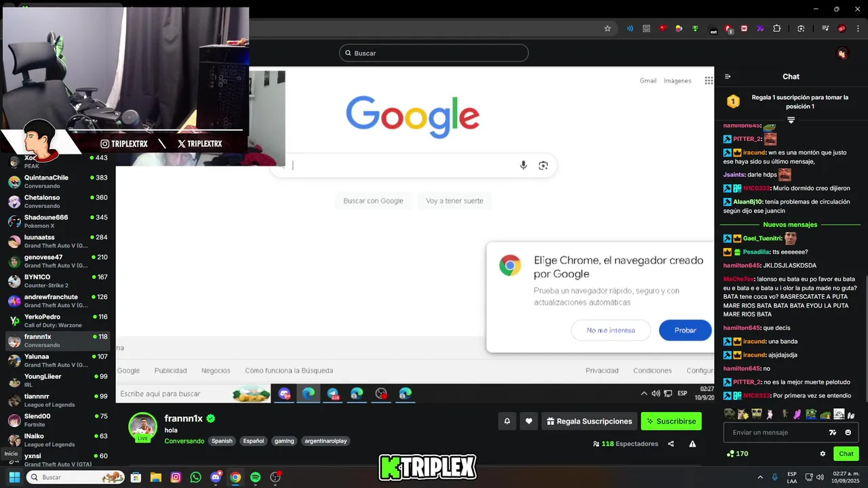Select the Español tag chip

[254, 441]
